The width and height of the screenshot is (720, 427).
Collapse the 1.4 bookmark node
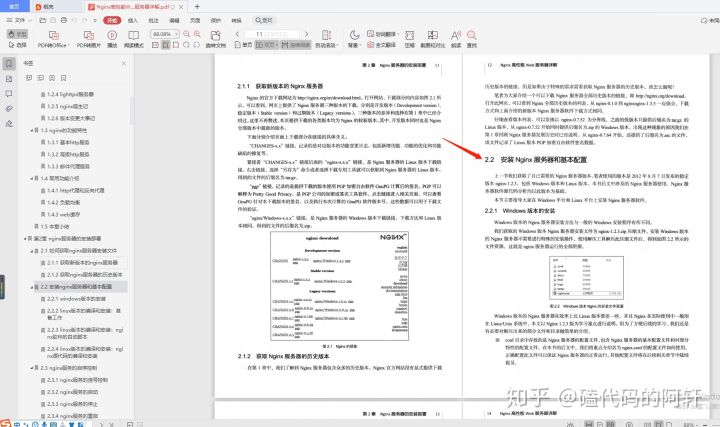[31, 178]
